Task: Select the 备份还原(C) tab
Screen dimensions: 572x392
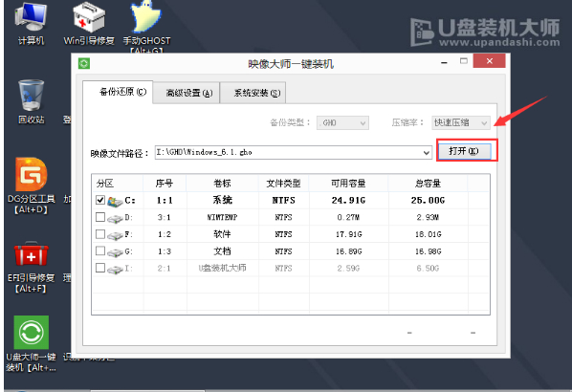Action: [122, 92]
